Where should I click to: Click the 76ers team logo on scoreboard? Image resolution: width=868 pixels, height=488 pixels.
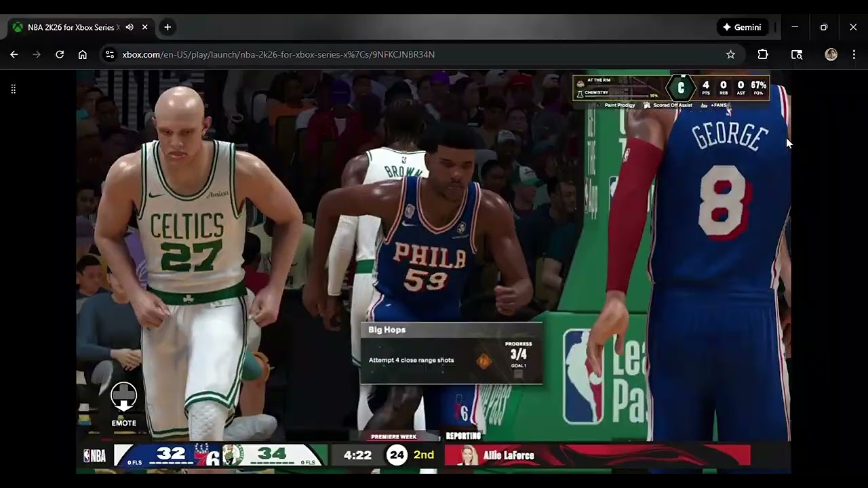click(x=205, y=455)
